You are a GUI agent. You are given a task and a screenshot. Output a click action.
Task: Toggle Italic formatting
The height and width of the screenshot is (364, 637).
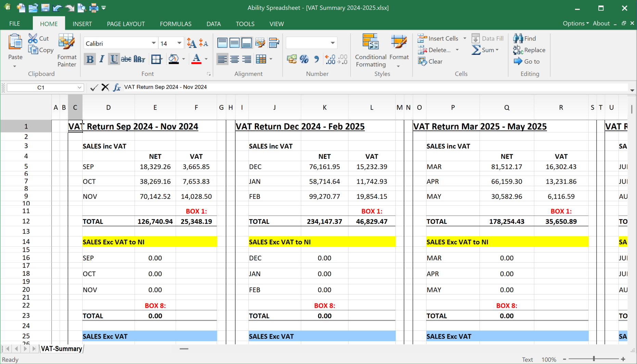(x=102, y=60)
